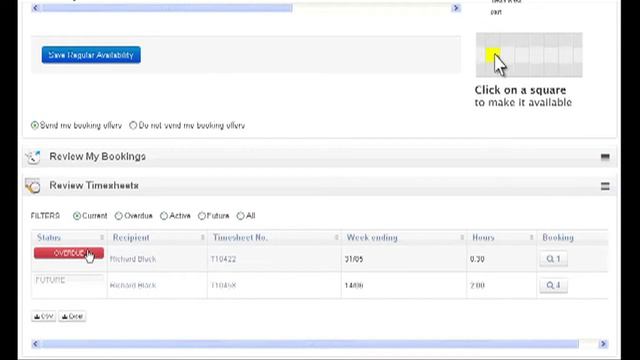Expand Review My Bookings with its right-side toggle icon
Image resolution: width=640 pixels, height=360 pixels.
click(605, 157)
